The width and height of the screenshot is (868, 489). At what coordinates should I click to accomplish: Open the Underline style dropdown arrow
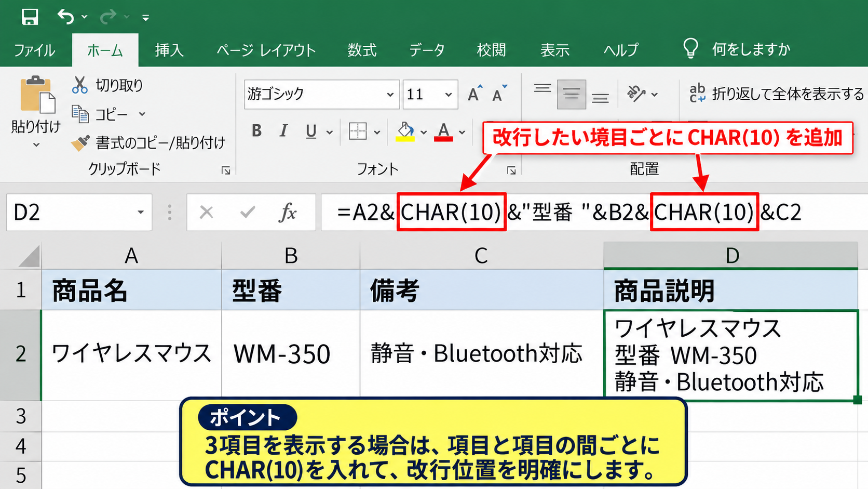330,132
